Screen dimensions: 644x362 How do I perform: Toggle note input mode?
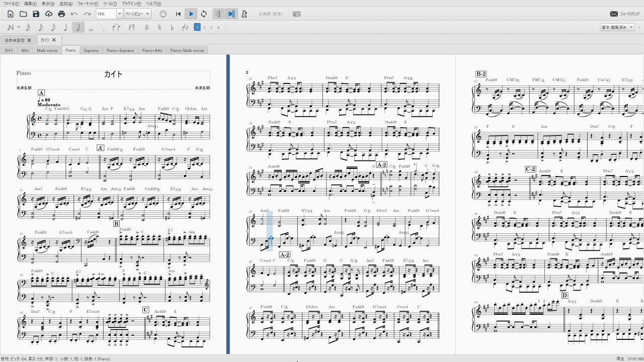(x=11, y=28)
